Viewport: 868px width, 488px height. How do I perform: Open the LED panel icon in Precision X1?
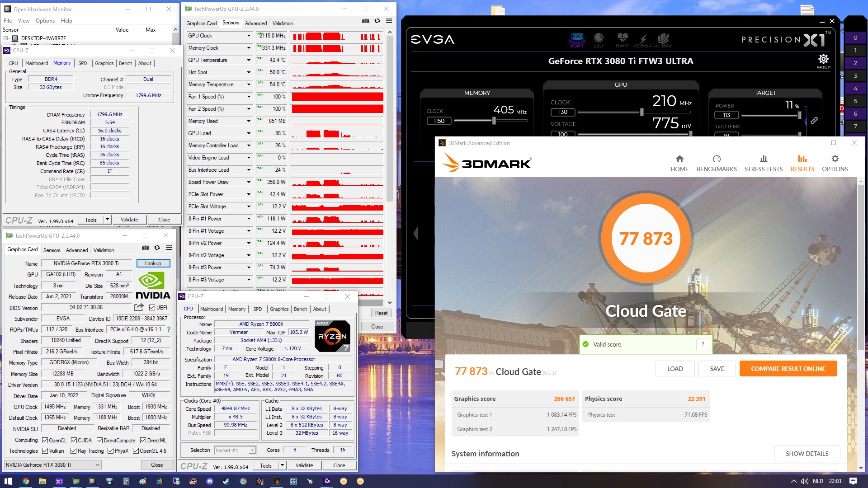pos(598,40)
